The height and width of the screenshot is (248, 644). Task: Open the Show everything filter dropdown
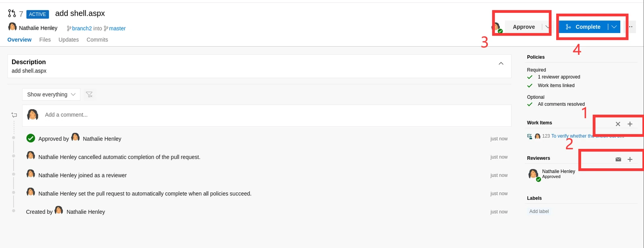51,95
